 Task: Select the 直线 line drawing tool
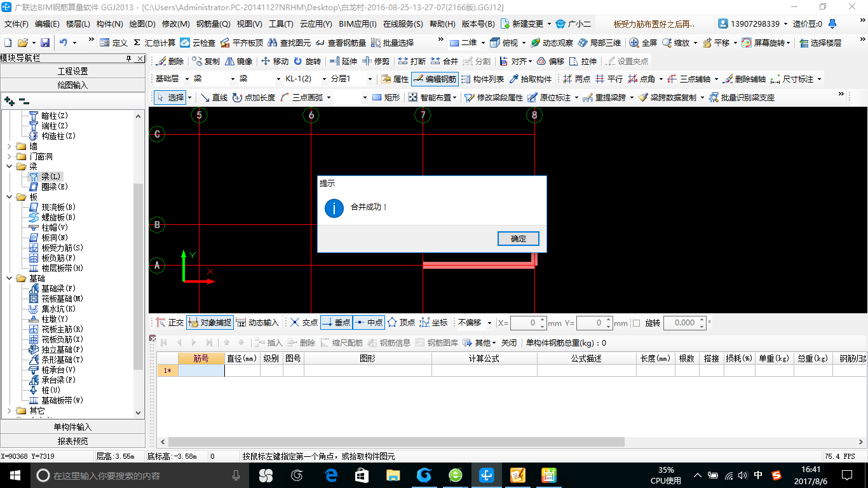click(x=214, y=97)
